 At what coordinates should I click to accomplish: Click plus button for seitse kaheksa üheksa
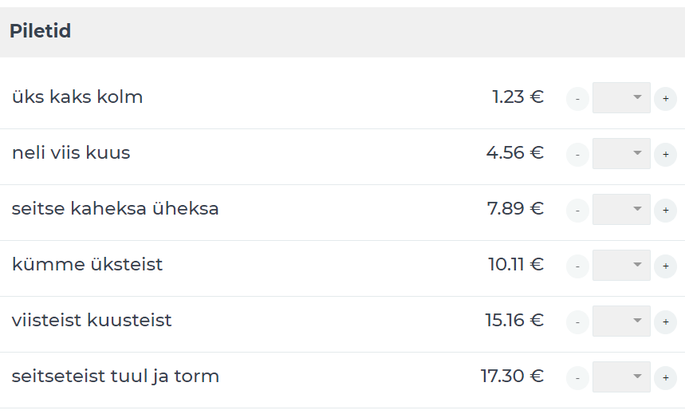pos(665,210)
